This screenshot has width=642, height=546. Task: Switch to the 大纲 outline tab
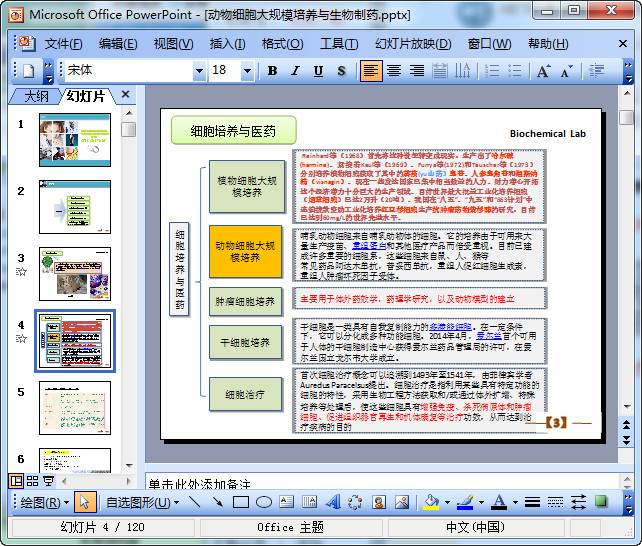[x=36, y=96]
